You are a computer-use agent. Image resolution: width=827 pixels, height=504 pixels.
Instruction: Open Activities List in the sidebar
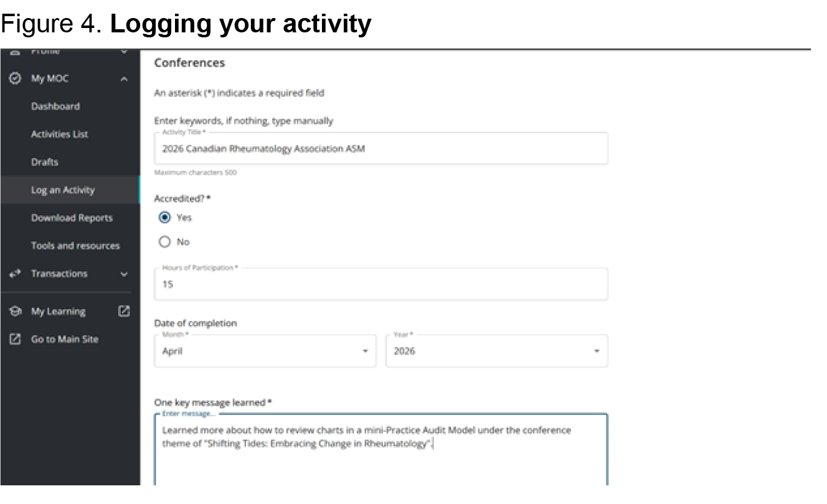[x=60, y=134]
